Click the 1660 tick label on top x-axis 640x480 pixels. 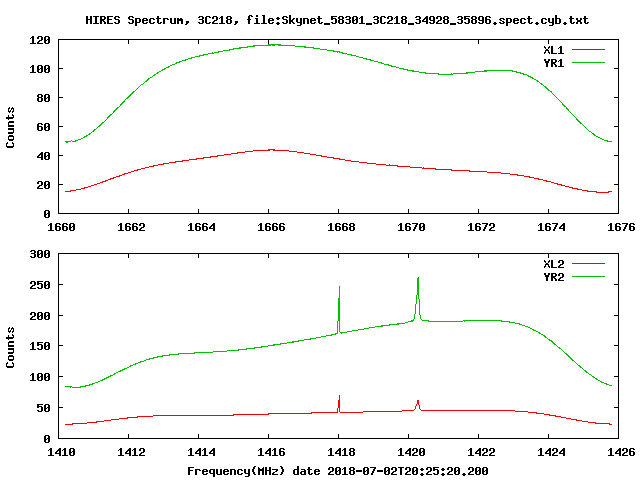point(61,227)
